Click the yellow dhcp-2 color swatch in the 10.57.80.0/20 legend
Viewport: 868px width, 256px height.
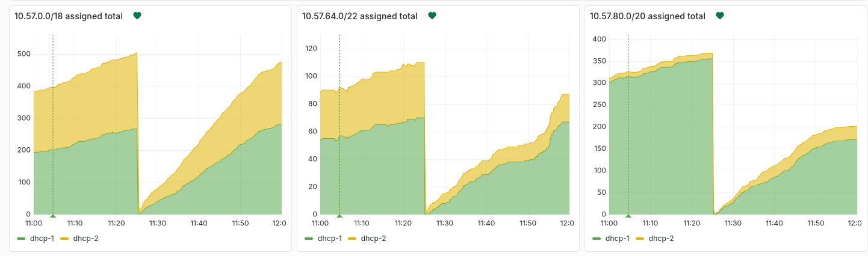(640, 239)
